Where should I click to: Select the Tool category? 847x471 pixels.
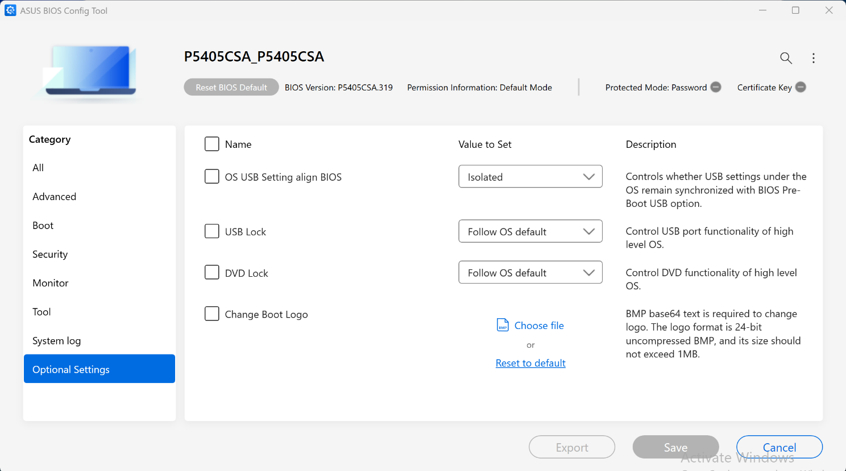point(99,312)
